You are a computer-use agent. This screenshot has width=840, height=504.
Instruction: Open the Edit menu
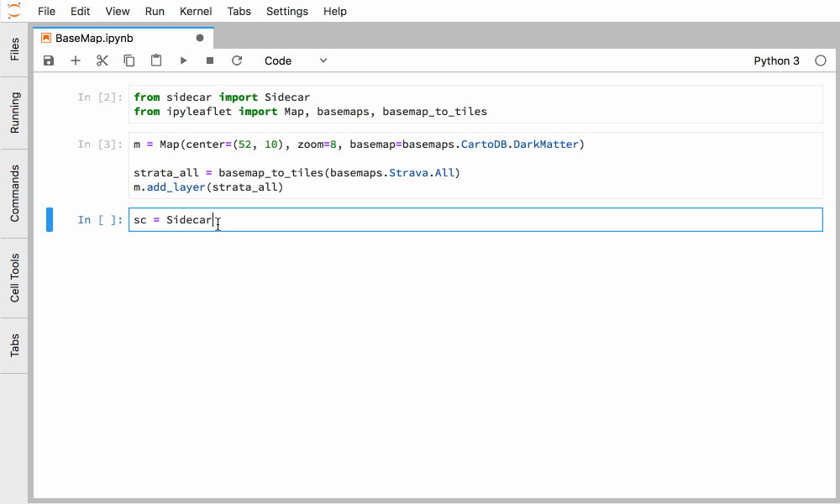[x=81, y=11]
